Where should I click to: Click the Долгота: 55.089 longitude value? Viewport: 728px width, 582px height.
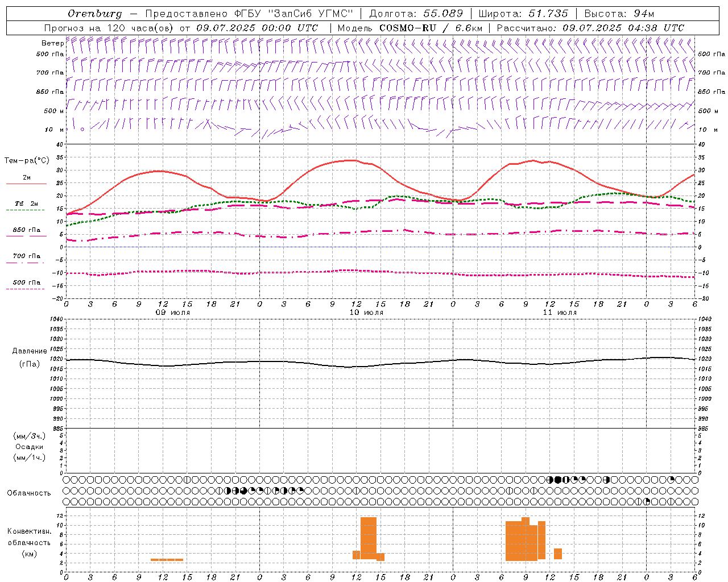click(x=416, y=13)
